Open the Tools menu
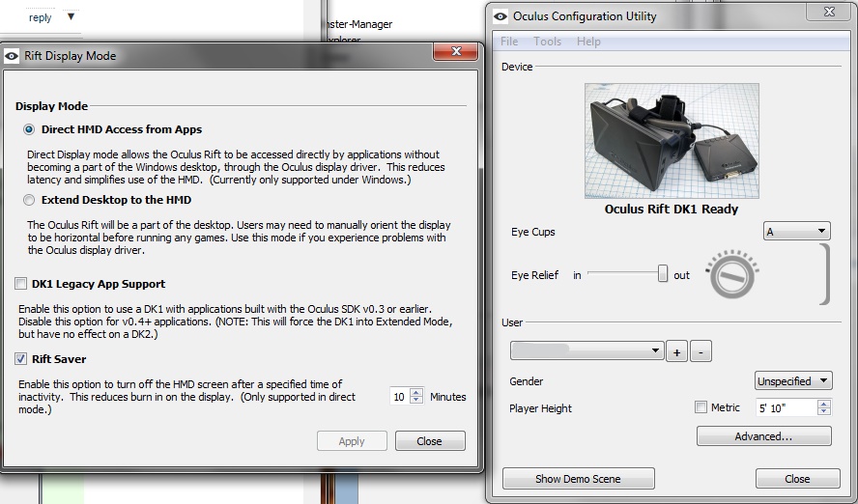The height and width of the screenshot is (504, 858). [547, 42]
